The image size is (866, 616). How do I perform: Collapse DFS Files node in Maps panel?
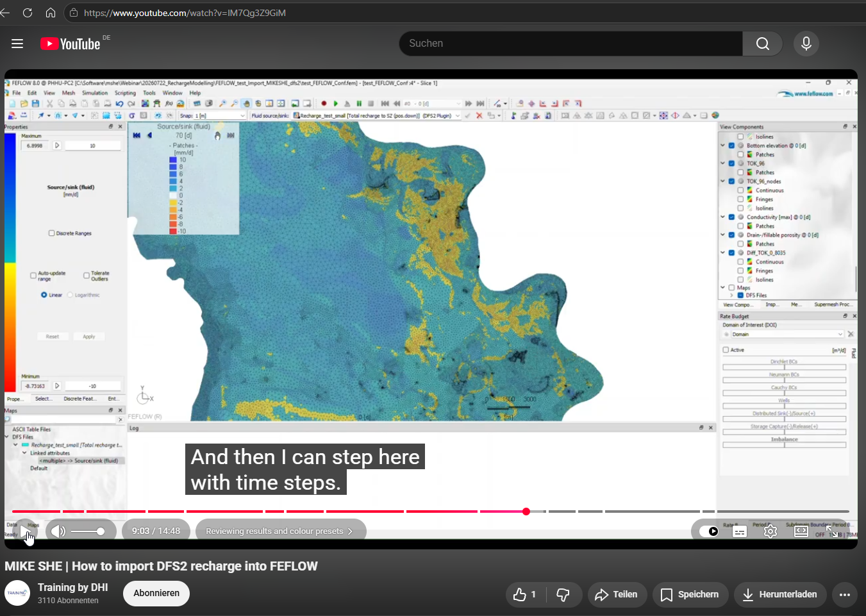pyautogui.click(x=8, y=437)
